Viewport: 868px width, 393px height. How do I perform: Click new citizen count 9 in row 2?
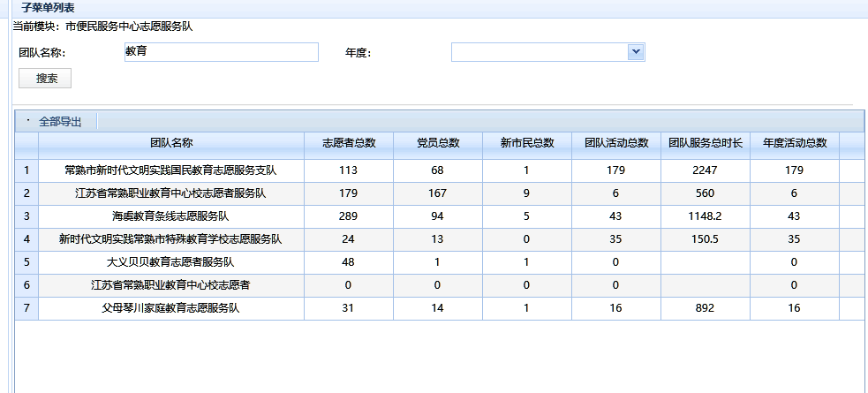click(526, 193)
